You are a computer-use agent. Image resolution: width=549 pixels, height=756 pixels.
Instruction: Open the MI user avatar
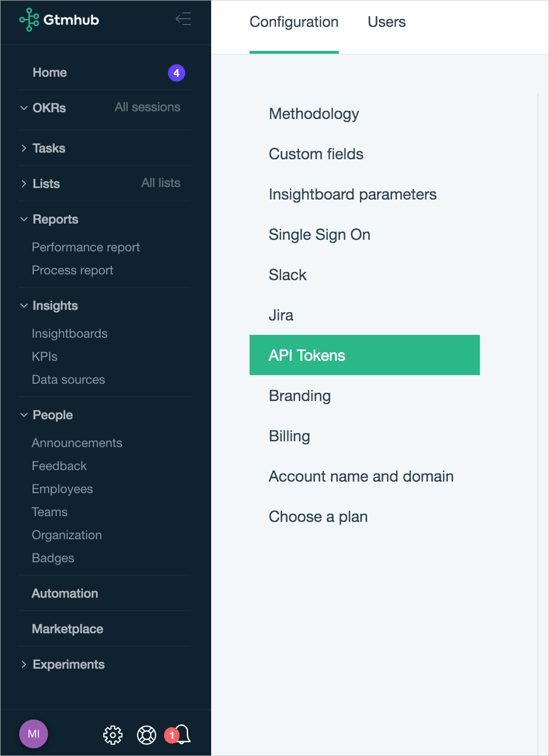tap(34, 734)
